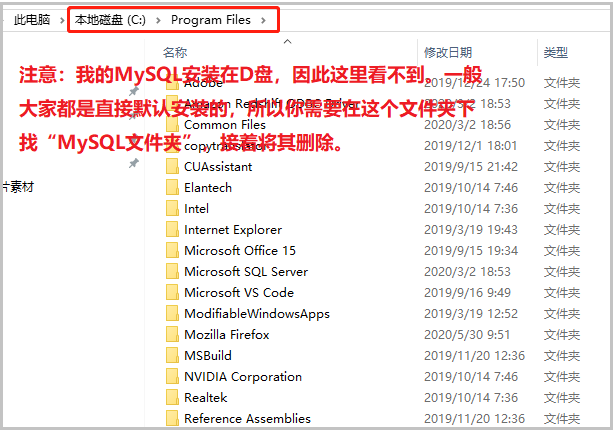Navigate to 本地磁盘 (C:) breadcrumb
Image resolution: width=613 pixels, height=430 pixels.
(x=110, y=20)
